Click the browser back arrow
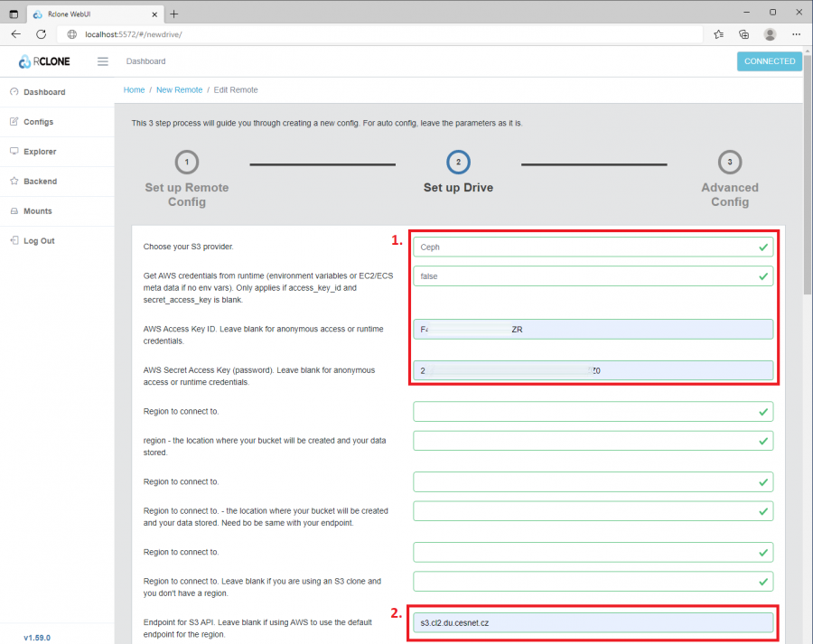Image resolution: width=813 pixels, height=644 pixels. [16, 34]
